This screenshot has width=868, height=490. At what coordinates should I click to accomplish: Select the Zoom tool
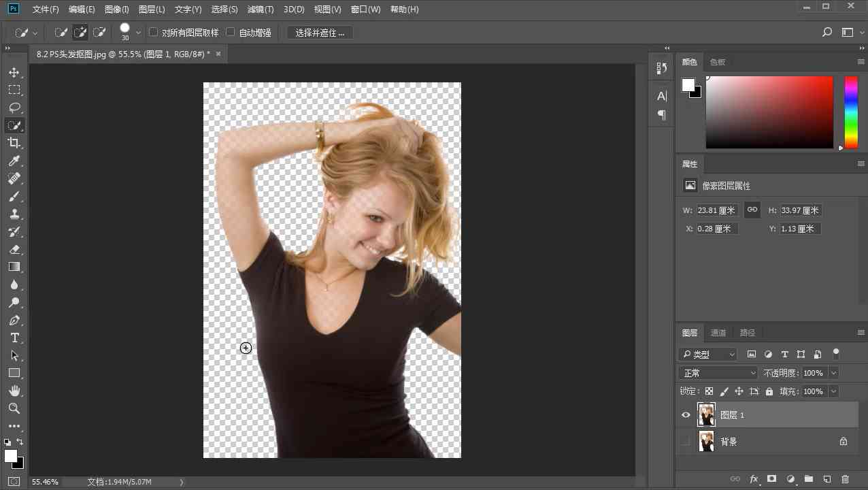pos(14,408)
